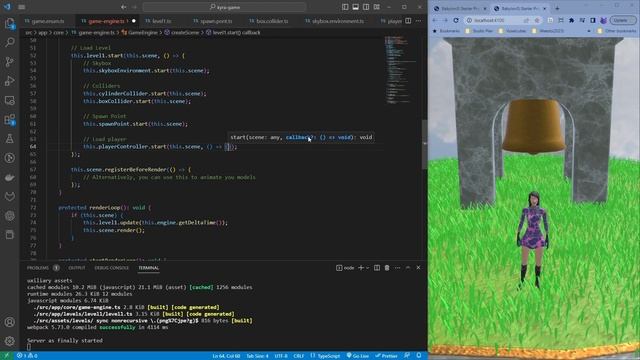Create a new terminal with the plus
640x360 pixels.
[x=361, y=268]
